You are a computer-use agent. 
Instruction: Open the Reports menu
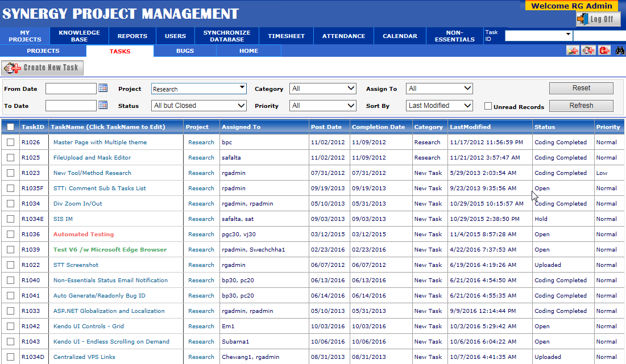coord(132,36)
